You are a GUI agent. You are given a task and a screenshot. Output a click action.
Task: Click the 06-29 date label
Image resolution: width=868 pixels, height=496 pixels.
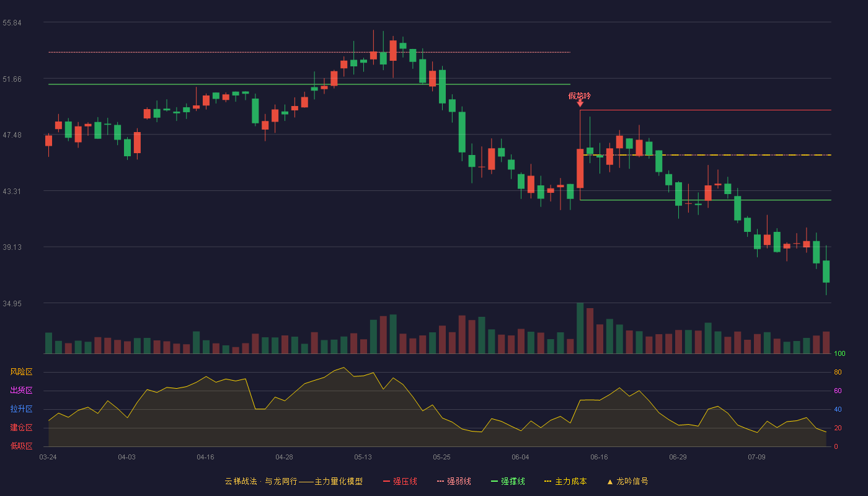[x=678, y=457]
